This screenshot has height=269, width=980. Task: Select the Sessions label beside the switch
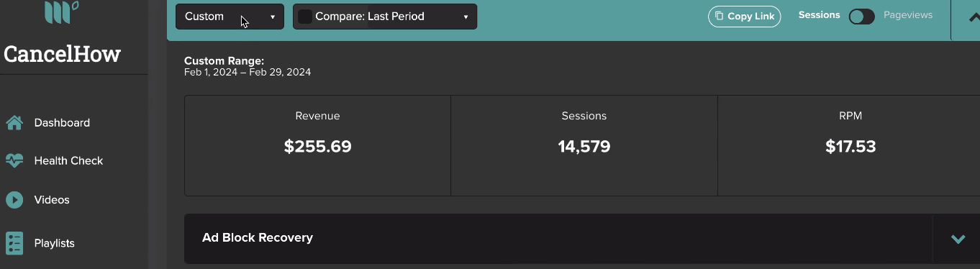coord(819,15)
